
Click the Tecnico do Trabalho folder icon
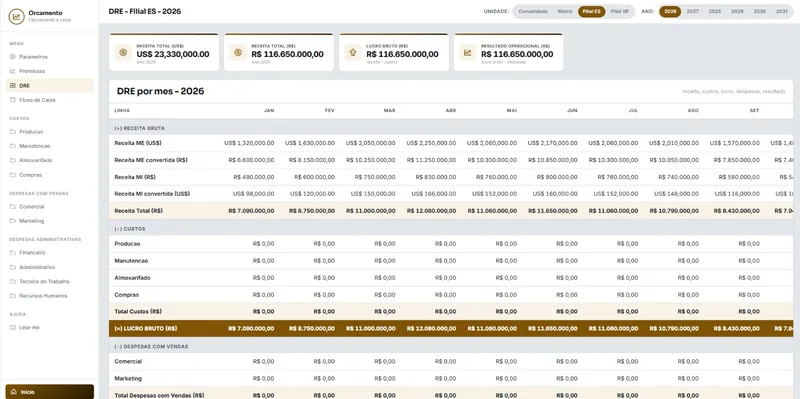point(13,281)
